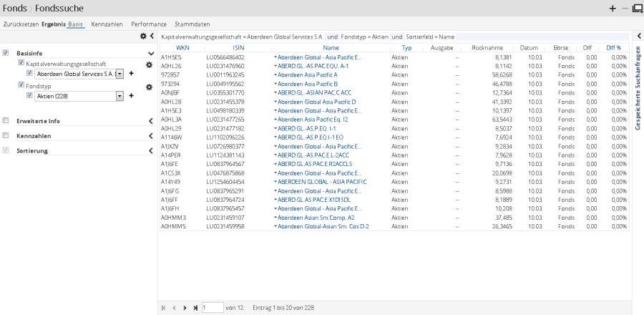Uncheck the Fondstyp filter checkbox
Image resolution: width=644 pixels, height=315 pixels.
tap(21, 85)
